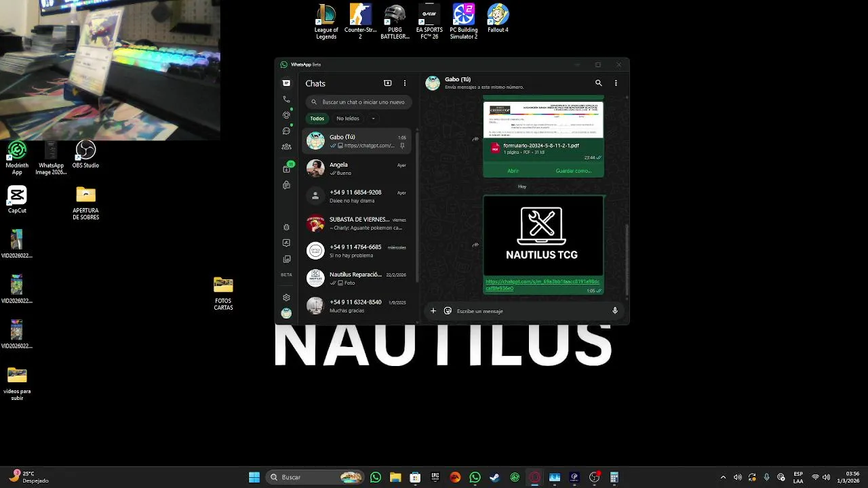Open the Chats panel three-dot menu
This screenshot has height=488, width=868.
(x=405, y=83)
